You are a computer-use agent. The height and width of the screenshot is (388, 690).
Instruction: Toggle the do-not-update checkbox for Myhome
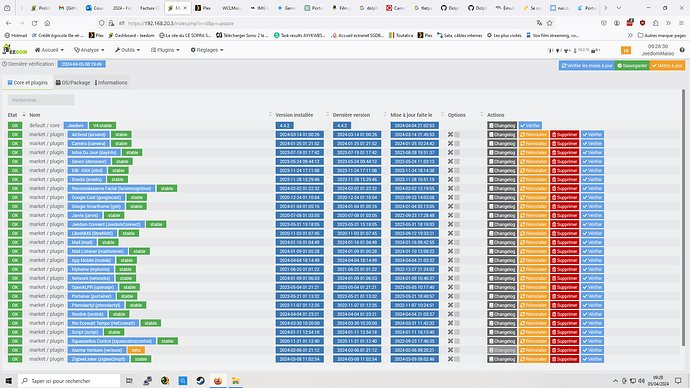[457, 269]
